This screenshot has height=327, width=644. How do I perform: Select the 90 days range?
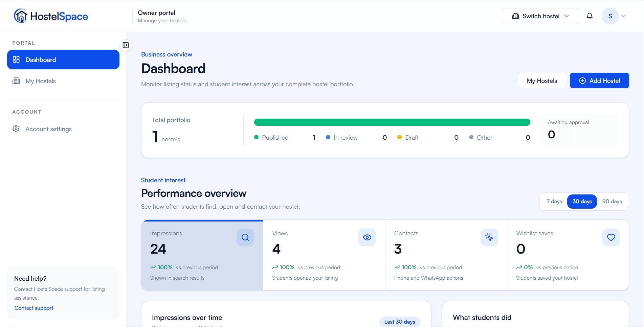pyautogui.click(x=612, y=202)
